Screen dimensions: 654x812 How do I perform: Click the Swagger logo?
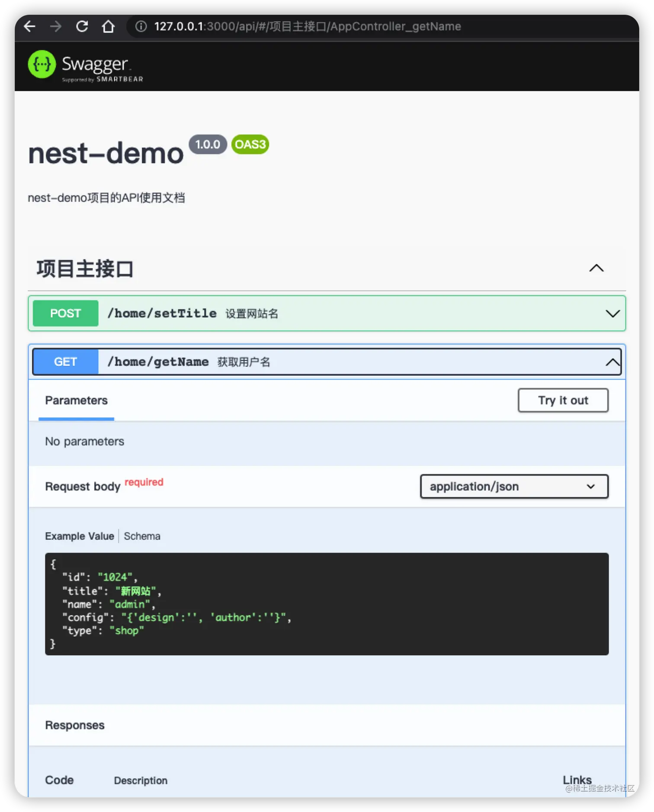(85, 66)
